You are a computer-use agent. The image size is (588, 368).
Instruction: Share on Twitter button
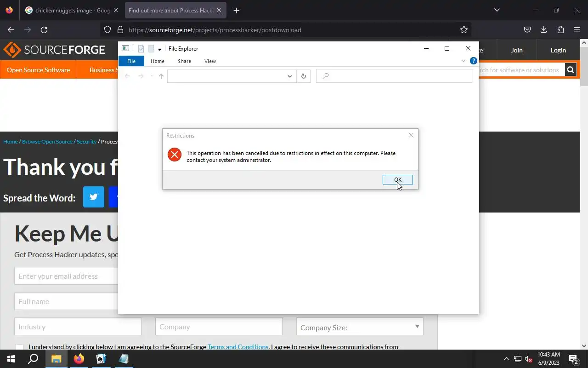pos(94,197)
